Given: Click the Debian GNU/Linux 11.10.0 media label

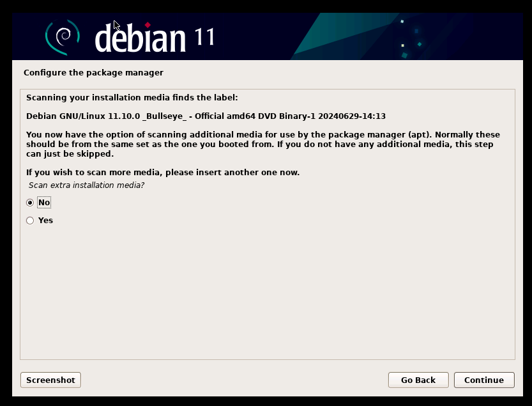Looking at the screenshot, I should (x=206, y=116).
